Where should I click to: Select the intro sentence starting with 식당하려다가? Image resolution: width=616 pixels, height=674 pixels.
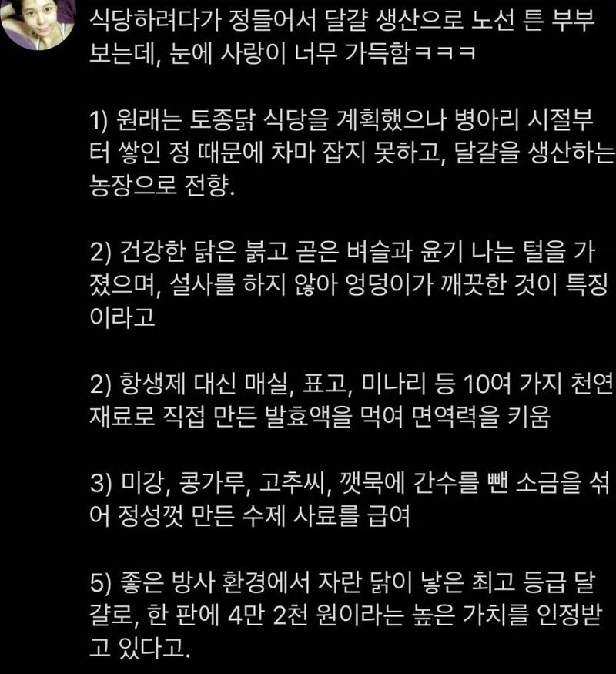[343, 36]
